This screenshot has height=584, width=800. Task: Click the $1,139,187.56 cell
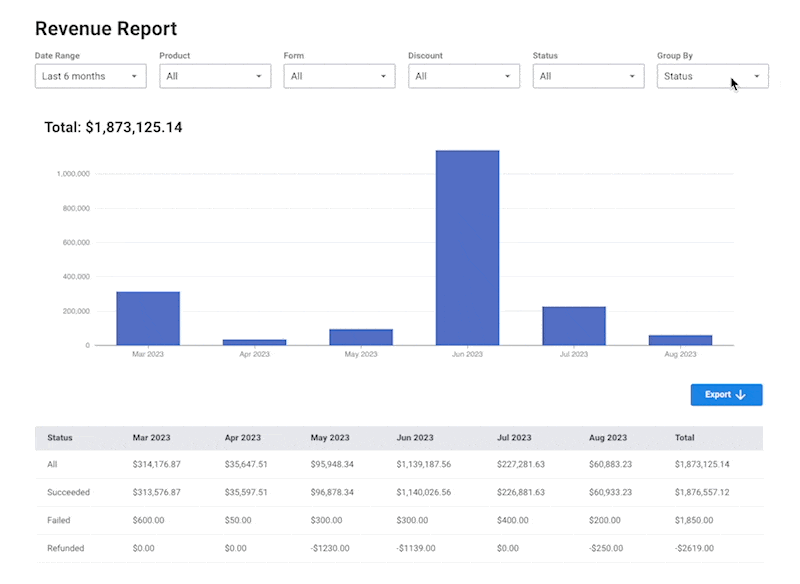coord(424,464)
